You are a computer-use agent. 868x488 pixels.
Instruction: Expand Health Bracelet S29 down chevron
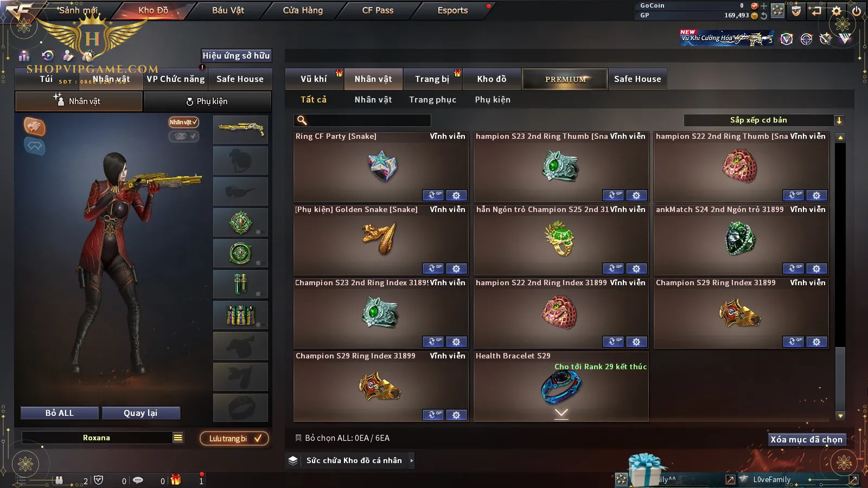[561, 413]
